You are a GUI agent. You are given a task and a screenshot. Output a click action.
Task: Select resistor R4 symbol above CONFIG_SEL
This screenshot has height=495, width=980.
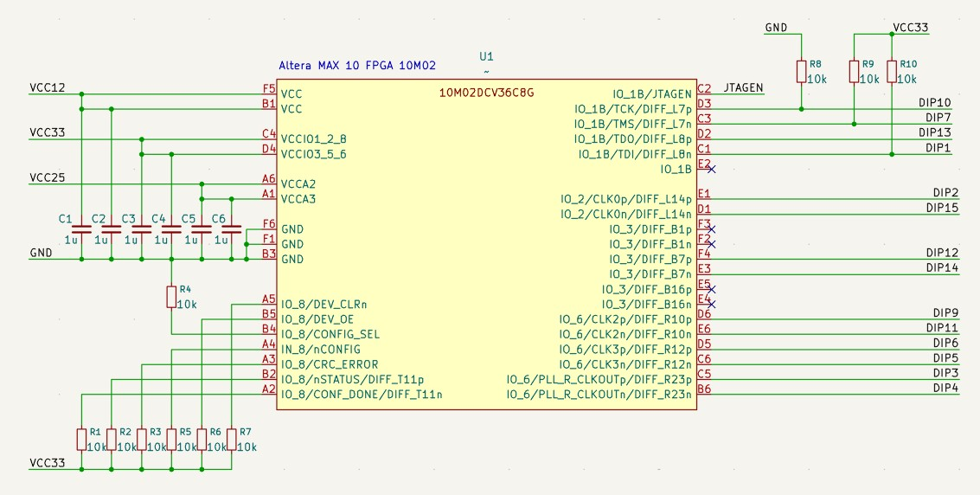(171, 296)
